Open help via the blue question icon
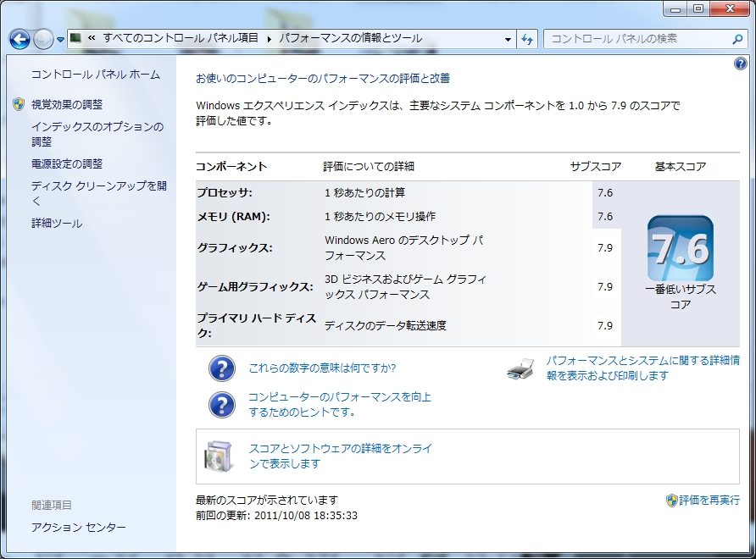This screenshot has height=559, width=756. click(740, 64)
